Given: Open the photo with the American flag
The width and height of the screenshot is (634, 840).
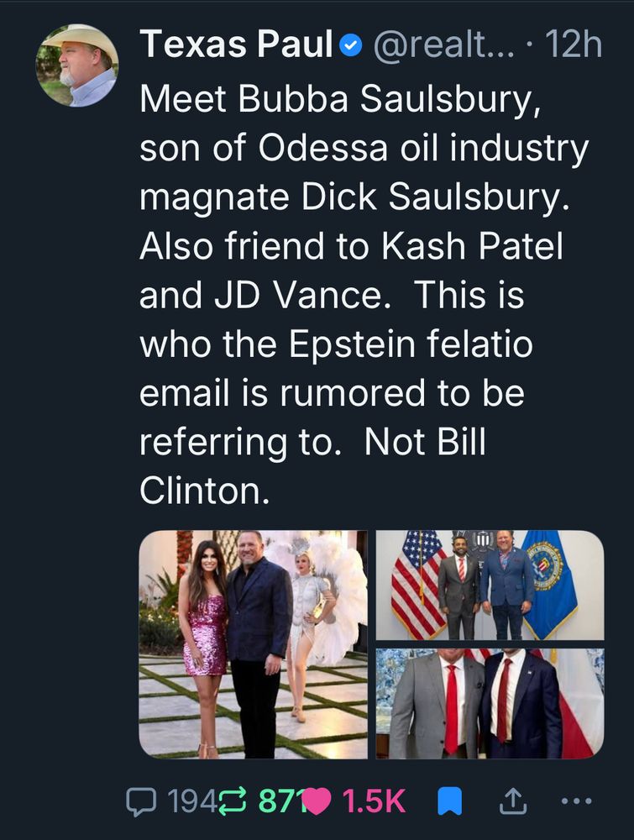Looking at the screenshot, I should (x=490, y=585).
